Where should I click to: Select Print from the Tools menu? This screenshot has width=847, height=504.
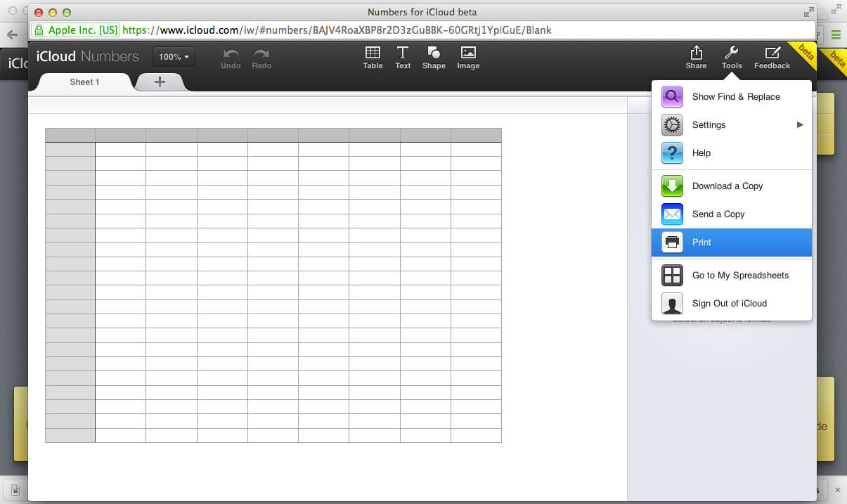pos(701,243)
